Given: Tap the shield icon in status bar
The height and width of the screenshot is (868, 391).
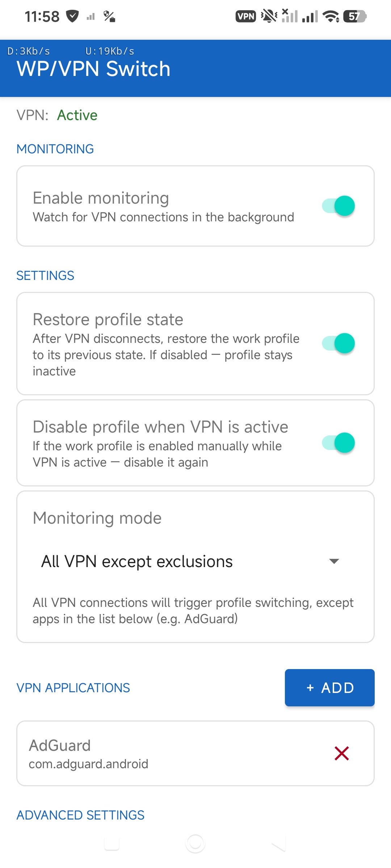Looking at the screenshot, I should point(72,16).
